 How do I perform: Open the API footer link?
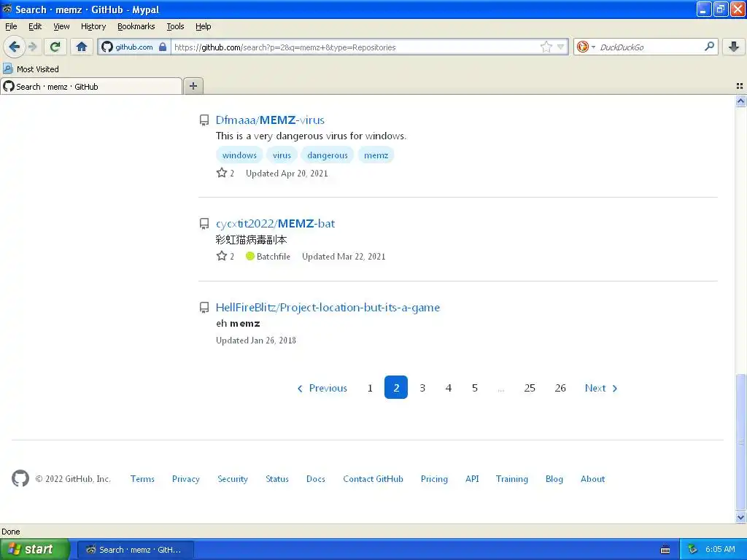coord(472,479)
